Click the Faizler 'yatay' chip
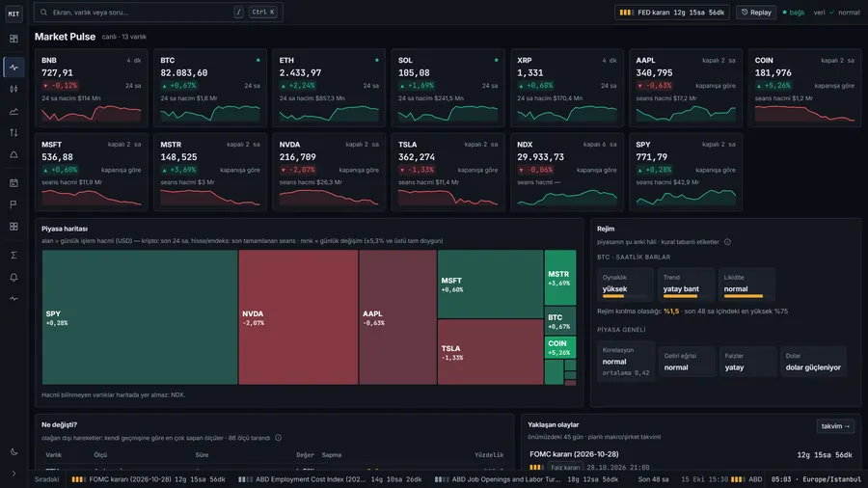 (747, 362)
